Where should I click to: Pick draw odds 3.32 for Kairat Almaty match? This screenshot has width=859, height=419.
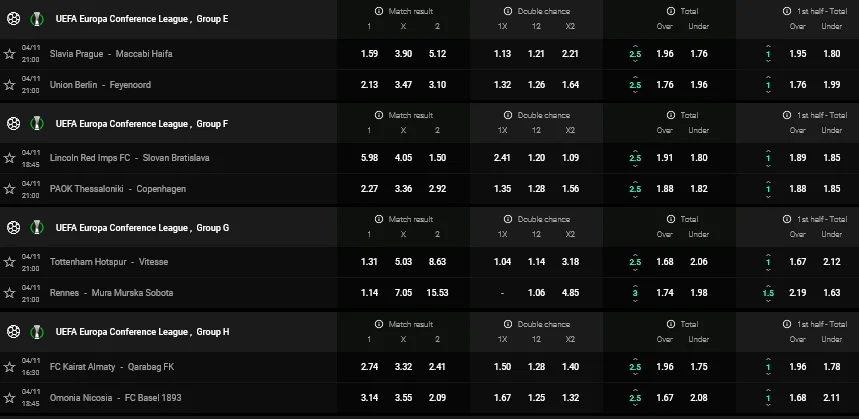coord(405,367)
